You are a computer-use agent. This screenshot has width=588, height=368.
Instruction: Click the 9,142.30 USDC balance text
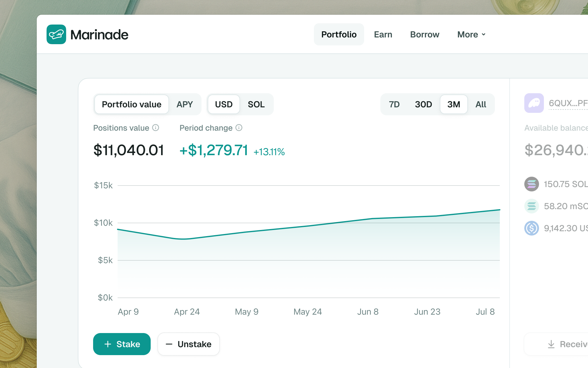[566, 228]
